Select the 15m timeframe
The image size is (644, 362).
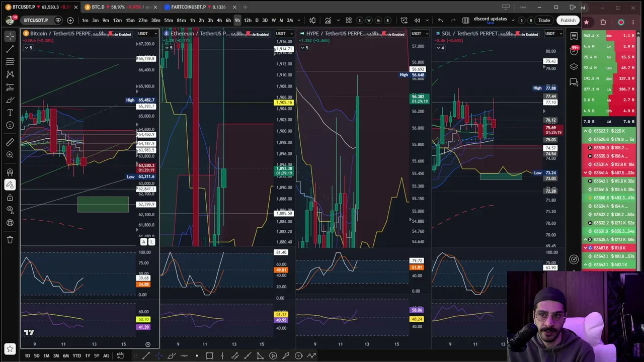point(130,20)
